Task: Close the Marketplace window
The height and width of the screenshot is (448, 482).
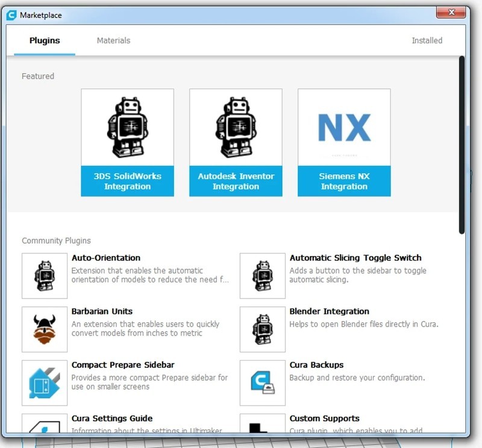Action: coord(452,12)
